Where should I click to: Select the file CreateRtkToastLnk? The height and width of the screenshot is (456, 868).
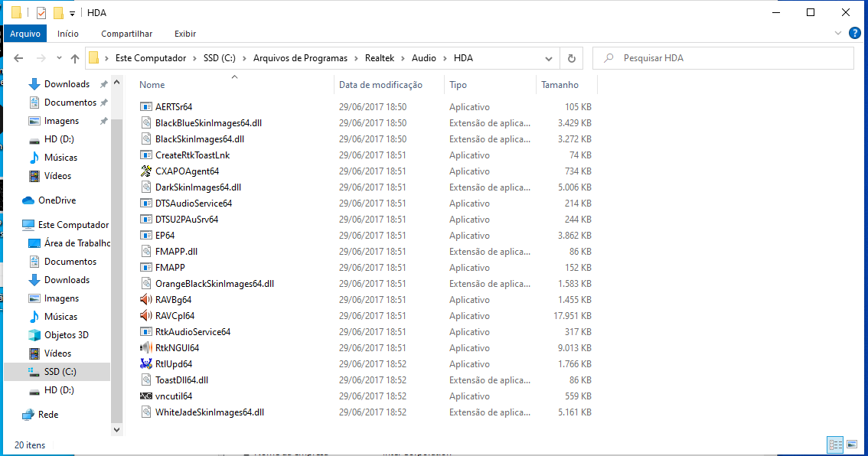(192, 155)
